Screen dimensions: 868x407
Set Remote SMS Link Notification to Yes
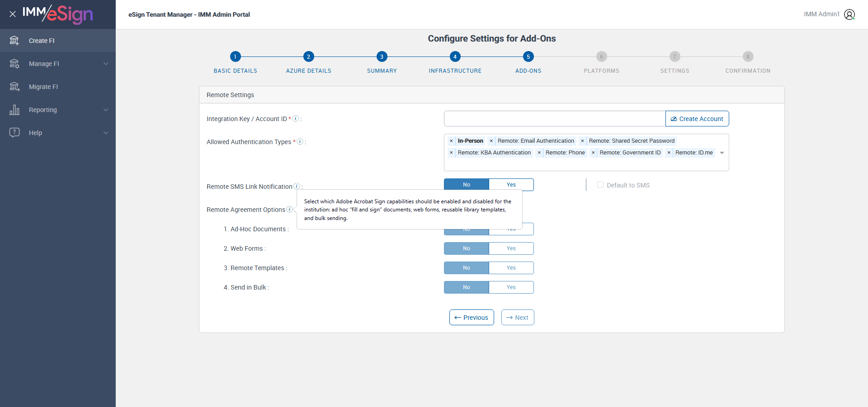511,185
